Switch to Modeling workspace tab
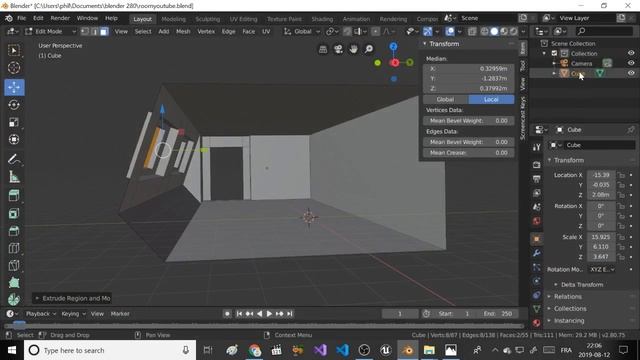 coord(173,19)
